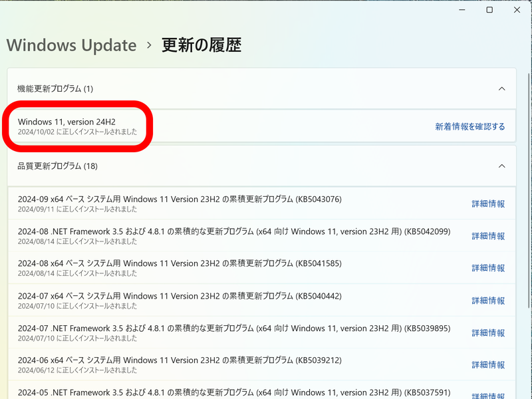Maximize the Settings window
The width and height of the screenshot is (532, 399).
490,10
